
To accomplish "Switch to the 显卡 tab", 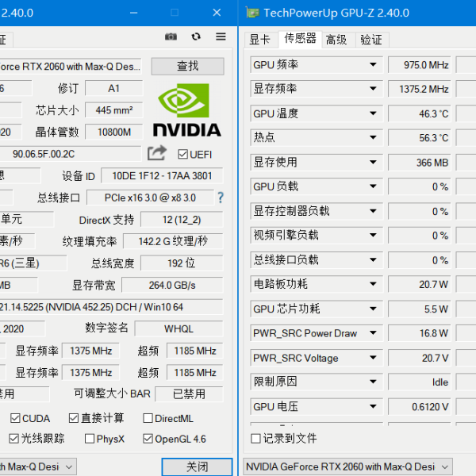I will (260, 40).
